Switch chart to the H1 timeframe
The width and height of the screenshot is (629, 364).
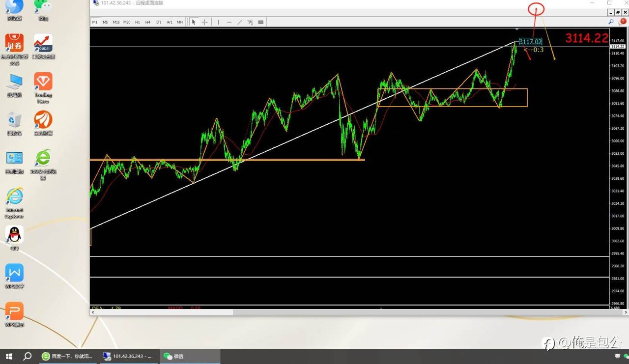coord(138,22)
